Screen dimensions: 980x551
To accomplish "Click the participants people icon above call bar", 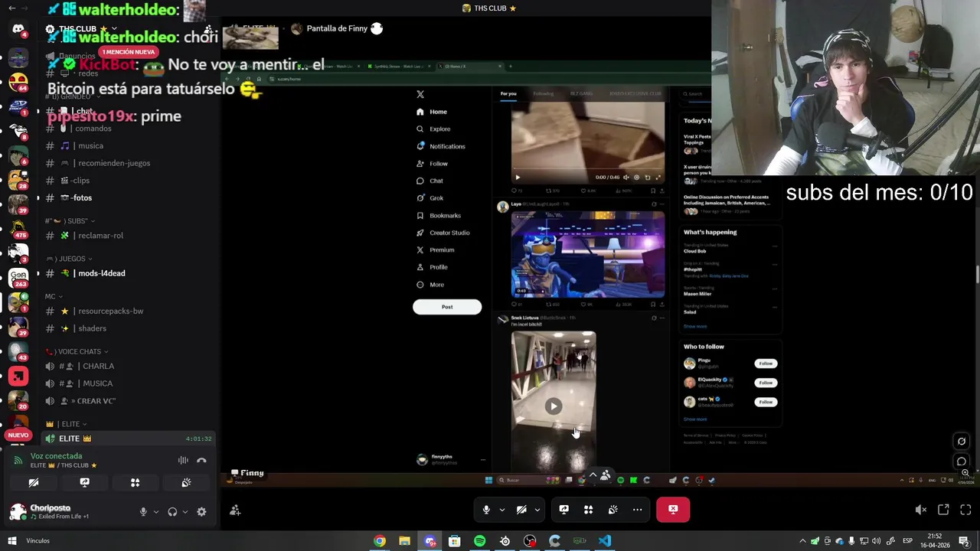I will click(605, 475).
